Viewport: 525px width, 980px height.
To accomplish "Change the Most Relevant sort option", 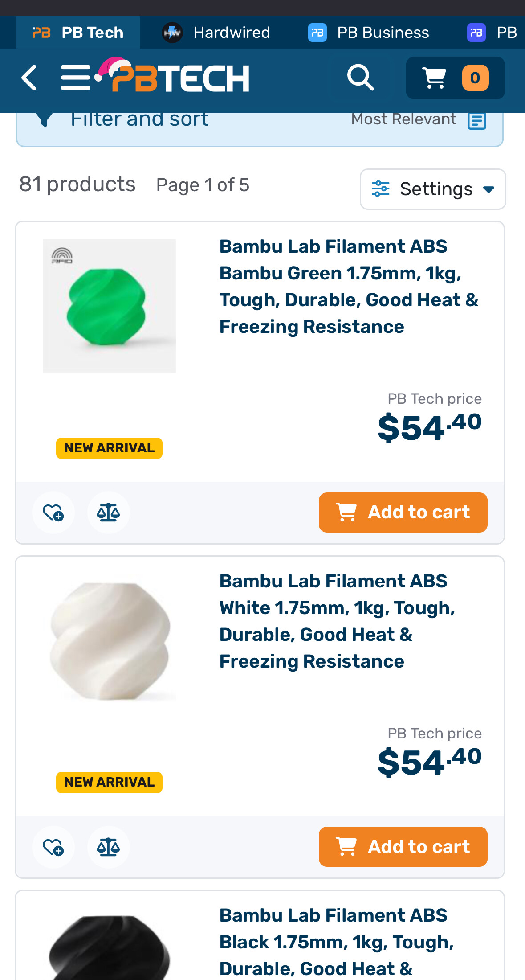I will [418, 119].
